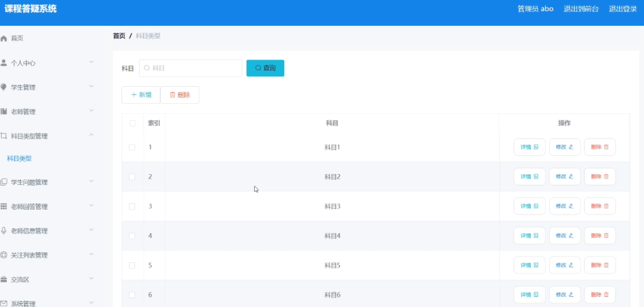
Task: Focus the 科目 search input field
Action: [191, 68]
